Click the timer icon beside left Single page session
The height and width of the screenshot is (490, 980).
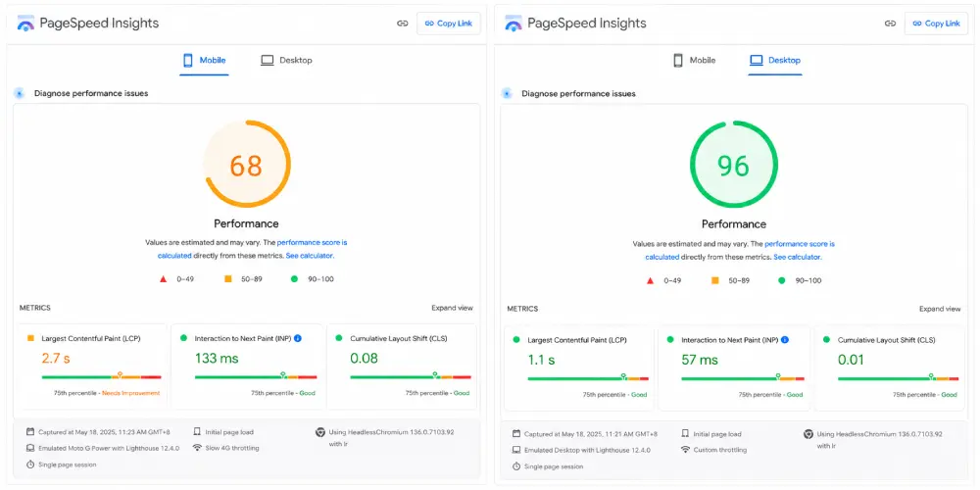(x=30, y=465)
